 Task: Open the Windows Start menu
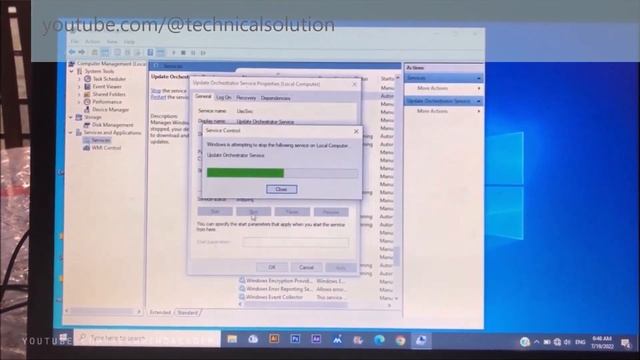(63, 338)
